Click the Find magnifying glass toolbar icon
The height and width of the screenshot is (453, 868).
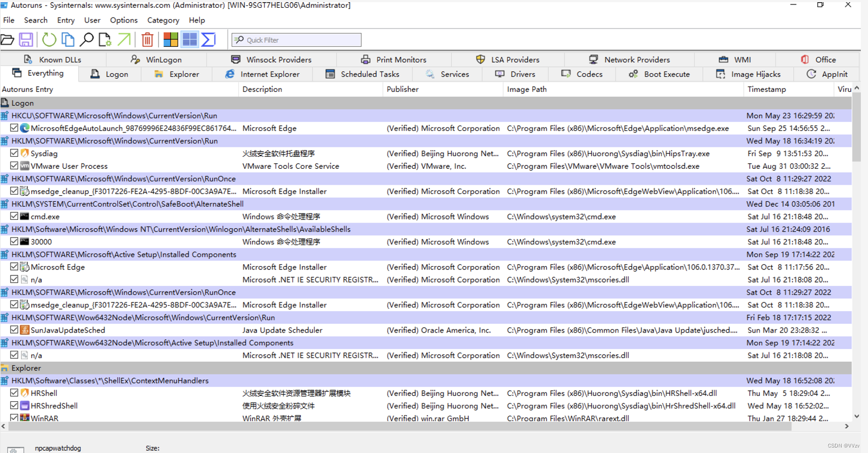(x=86, y=40)
